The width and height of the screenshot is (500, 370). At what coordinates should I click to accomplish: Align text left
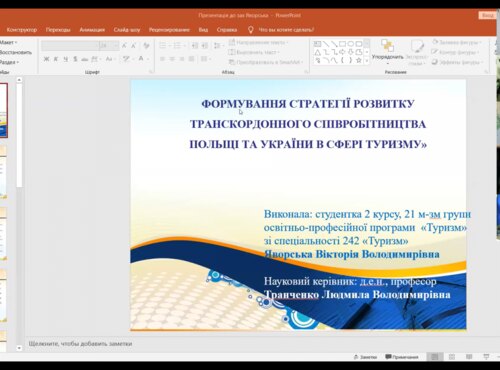162,59
